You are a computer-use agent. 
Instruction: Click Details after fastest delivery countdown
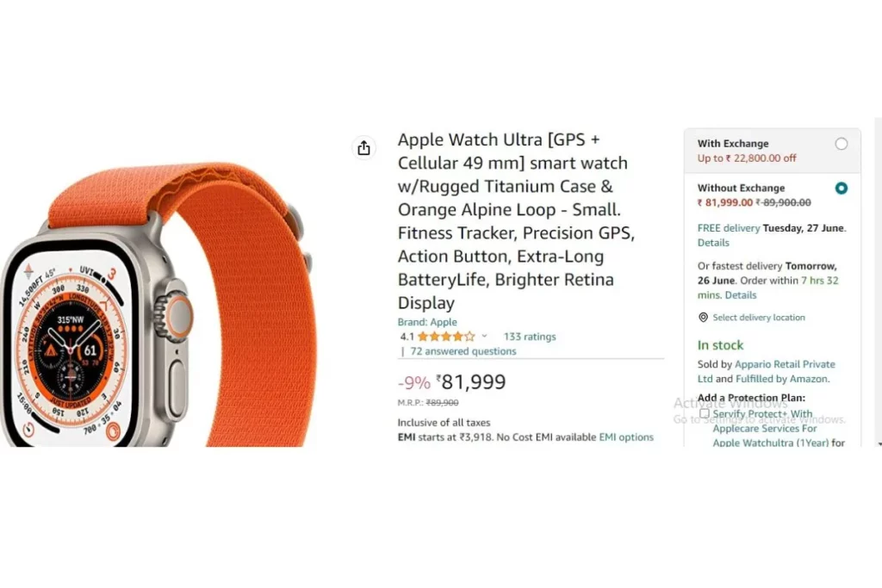pyautogui.click(x=740, y=295)
